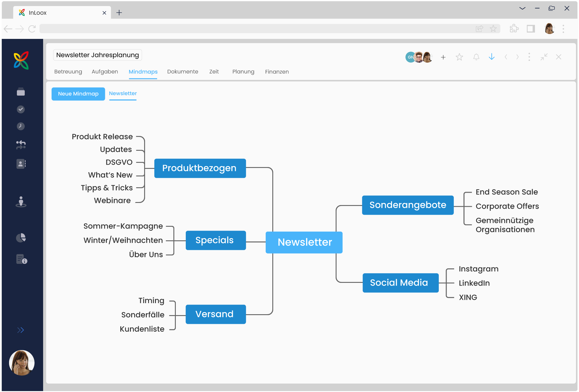Collapse the project panel arrows icon
The width and height of the screenshot is (579, 392).
pos(544,57)
